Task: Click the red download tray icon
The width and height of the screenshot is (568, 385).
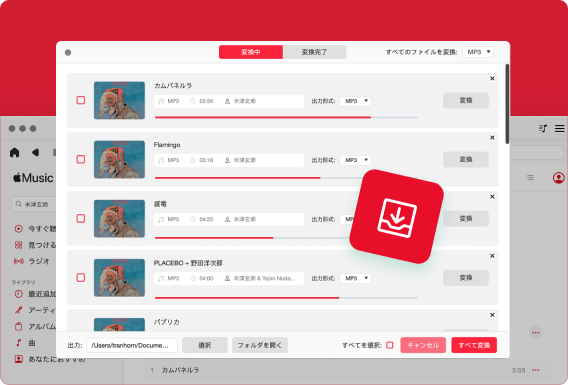Action: [397, 217]
